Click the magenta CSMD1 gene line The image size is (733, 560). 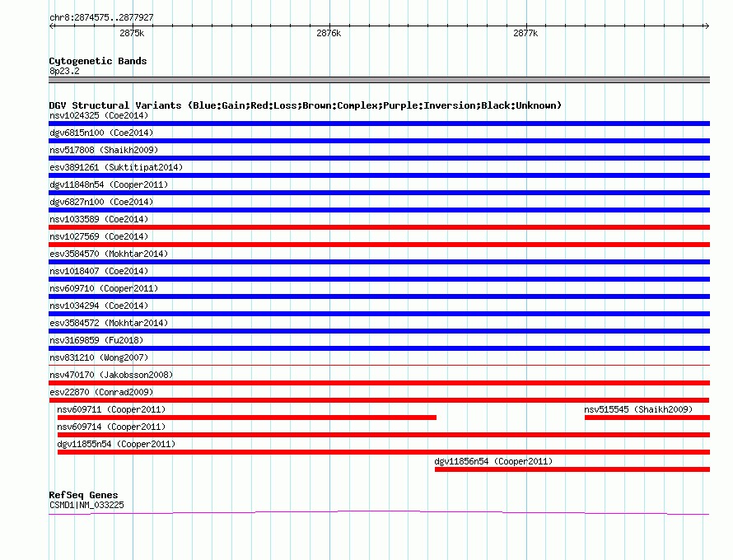(x=379, y=513)
